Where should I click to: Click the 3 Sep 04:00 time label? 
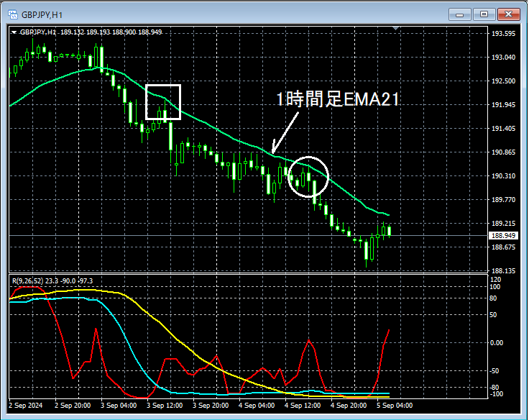[119, 405]
